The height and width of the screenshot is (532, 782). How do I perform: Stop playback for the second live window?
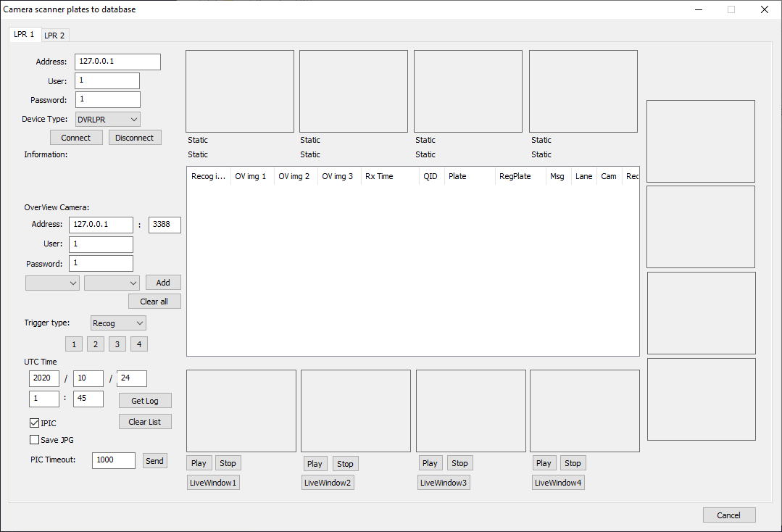pyautogui.click(x=345, y=464)
